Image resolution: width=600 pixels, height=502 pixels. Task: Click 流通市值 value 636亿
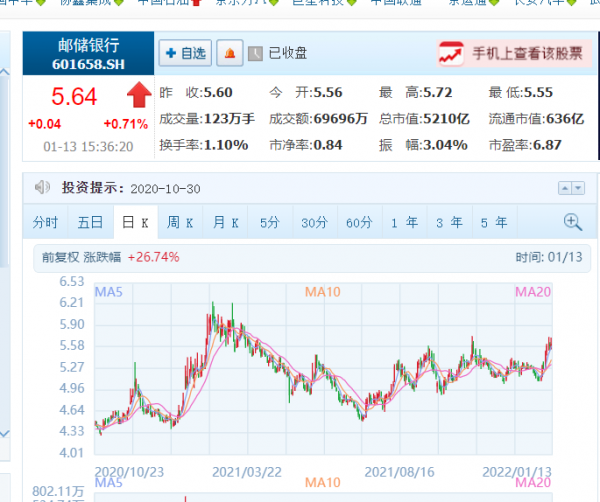click(x=565, y=119)
